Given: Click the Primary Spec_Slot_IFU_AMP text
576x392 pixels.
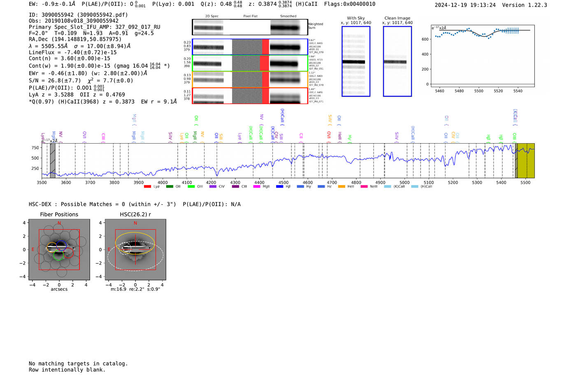Looking at the screenshot, I should click(95, 27).
